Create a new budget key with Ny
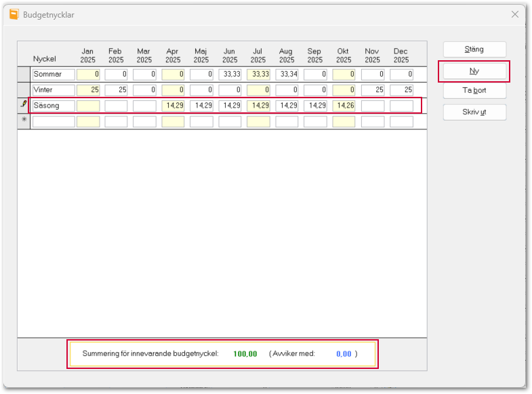Image resolution: width=532 pixels, height=394 pixels. click(474, 71)
